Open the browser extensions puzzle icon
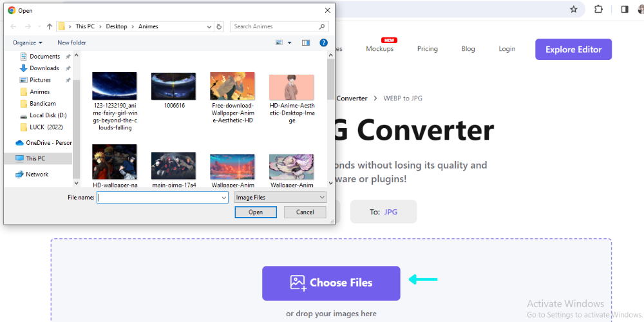644x322 pixels. pos(598,9)
